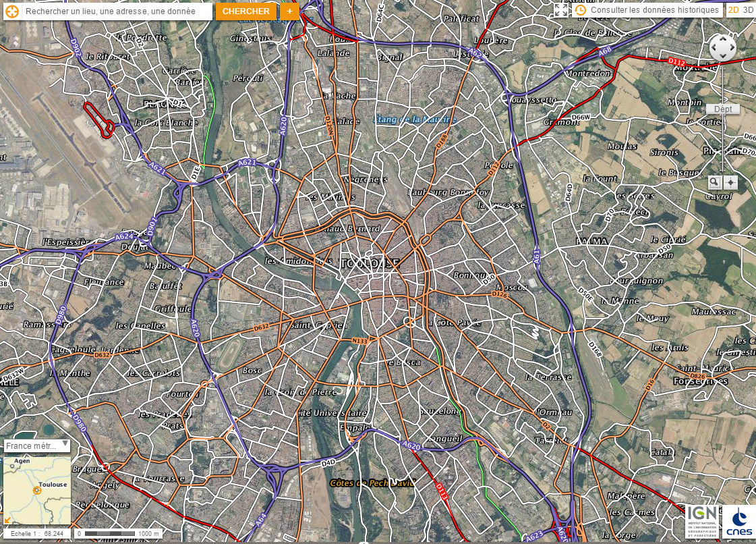Click the 'D632W' road label

(x=13, y=375)
